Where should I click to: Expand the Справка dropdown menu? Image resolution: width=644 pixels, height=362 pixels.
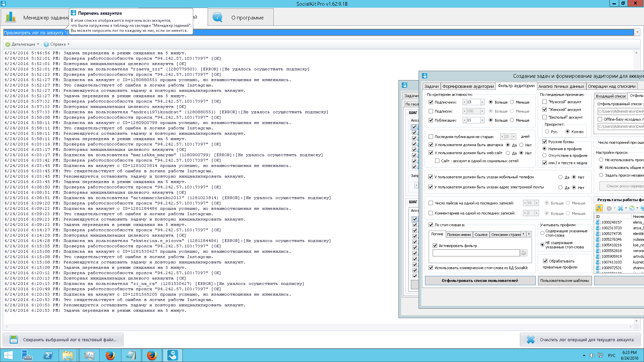point(68,44)
